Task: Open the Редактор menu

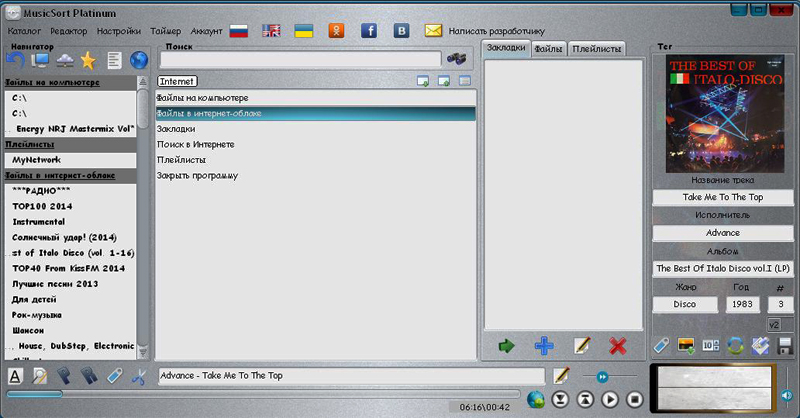Action: (x=68, y=31)
